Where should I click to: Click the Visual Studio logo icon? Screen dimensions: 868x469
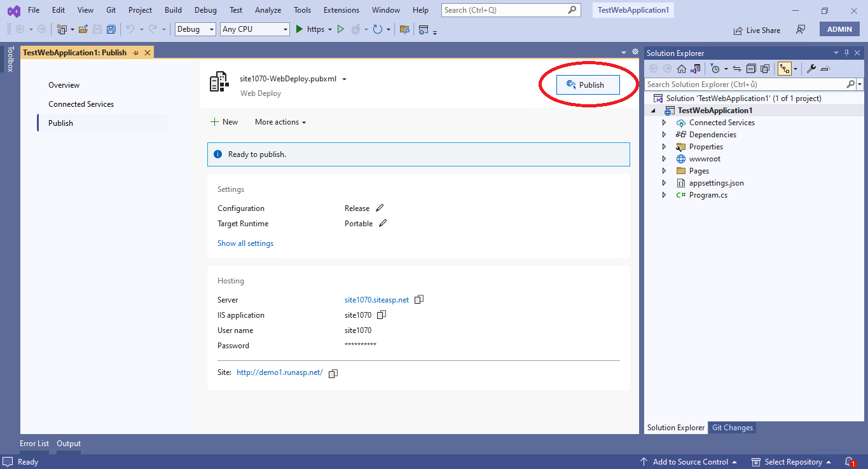[x=13, y=10]
